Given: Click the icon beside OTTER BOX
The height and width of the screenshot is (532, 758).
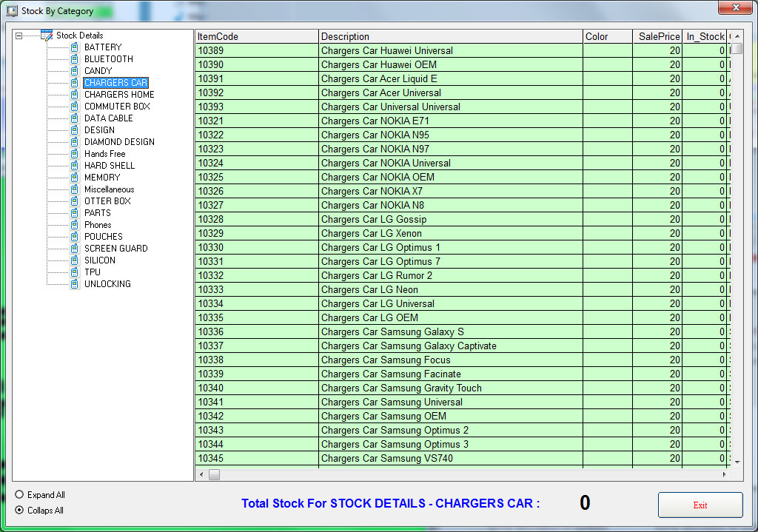Looking at the screenshot, I should pyautogui.click(x=75, y=201).
